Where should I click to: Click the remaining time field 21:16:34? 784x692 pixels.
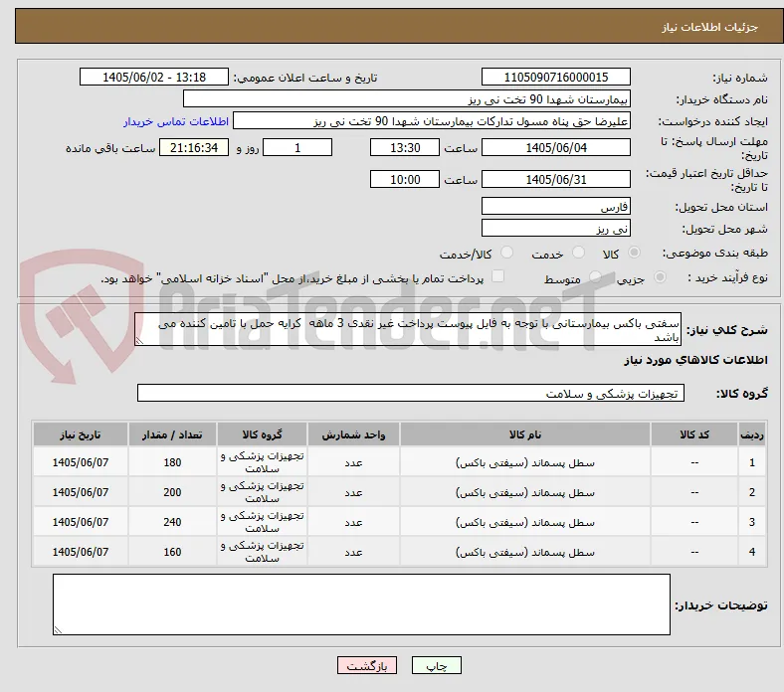194,147
